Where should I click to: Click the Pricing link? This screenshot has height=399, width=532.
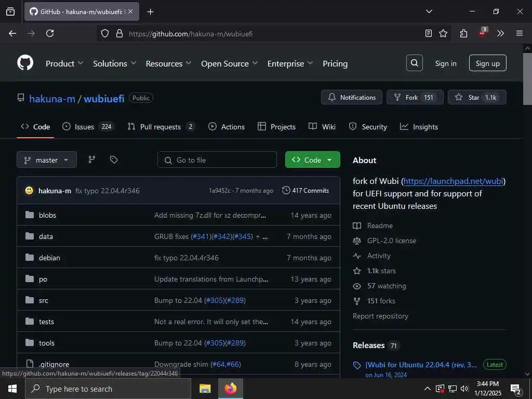pyautogui.click(x=335, y=63)
